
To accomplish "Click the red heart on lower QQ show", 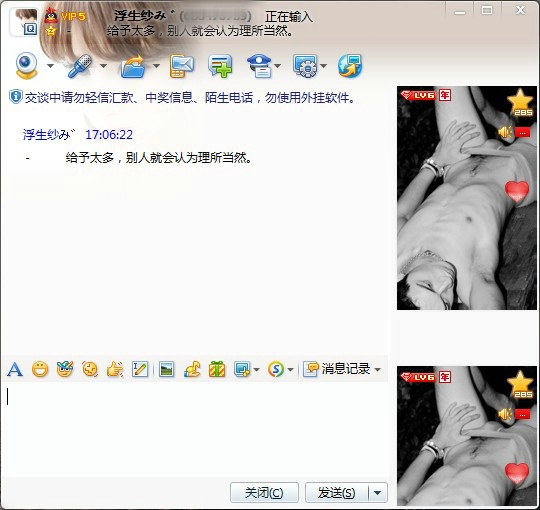I will (x=517, y=473).
